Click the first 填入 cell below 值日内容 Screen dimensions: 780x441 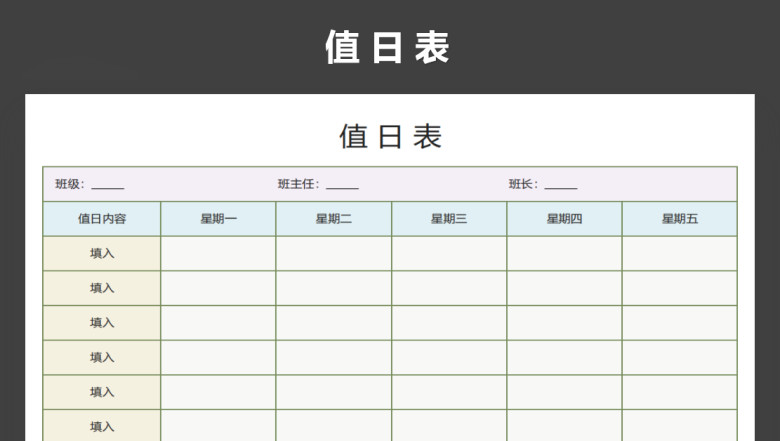click(102, 254)
